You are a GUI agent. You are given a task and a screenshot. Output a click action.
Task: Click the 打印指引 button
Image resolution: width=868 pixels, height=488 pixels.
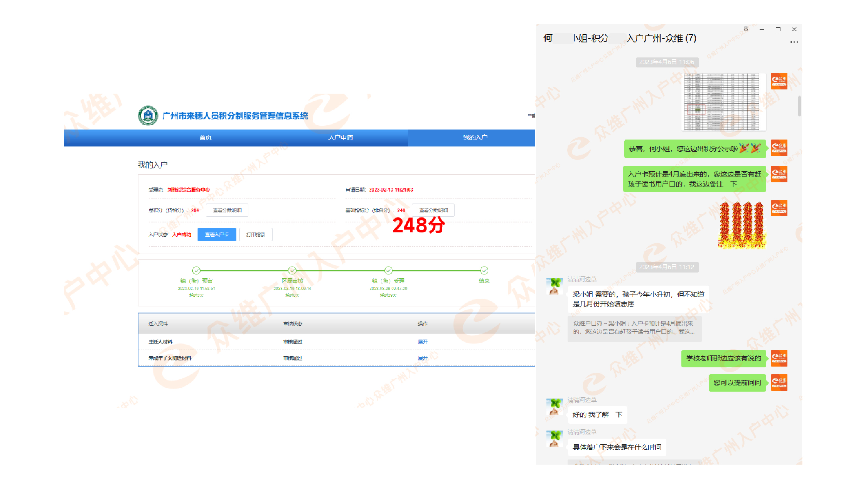click(256, 234)
